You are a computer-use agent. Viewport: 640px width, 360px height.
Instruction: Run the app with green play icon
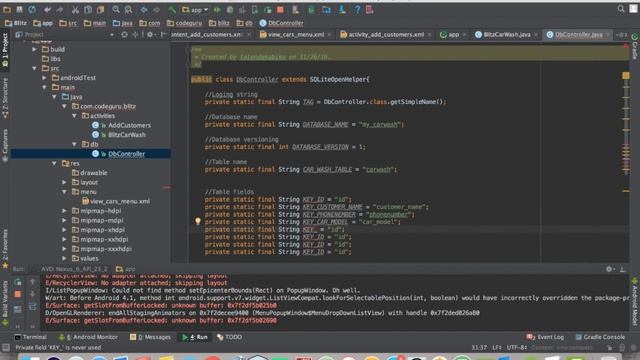pos(217,9)
